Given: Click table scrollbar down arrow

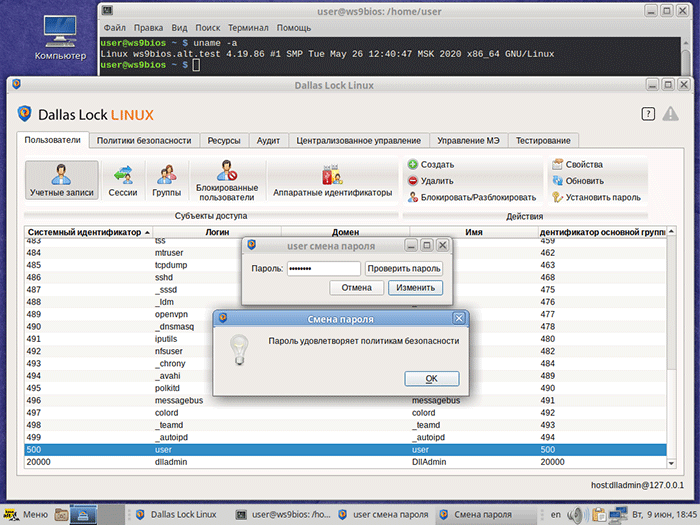Looking at the screenshot, I should coord(671,463).
